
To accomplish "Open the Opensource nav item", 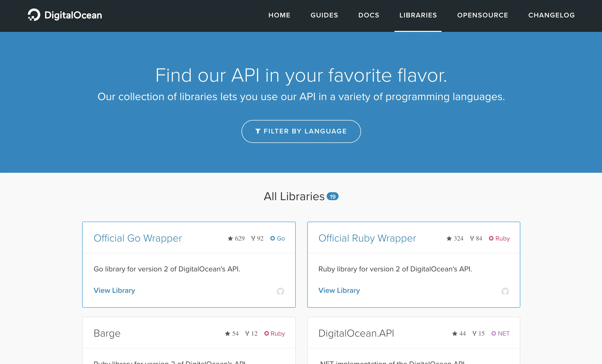I will (x=482, y=15).
